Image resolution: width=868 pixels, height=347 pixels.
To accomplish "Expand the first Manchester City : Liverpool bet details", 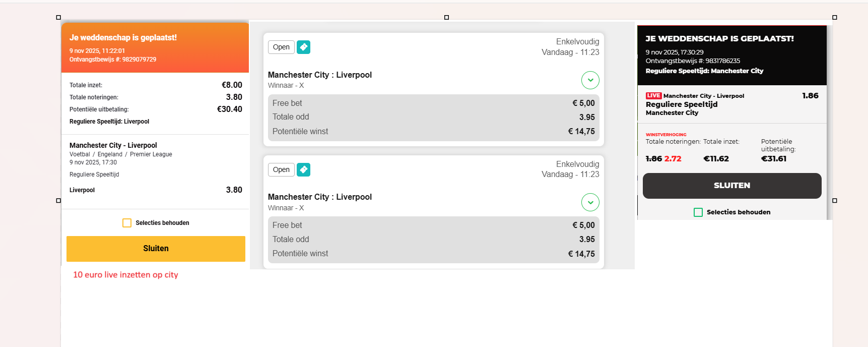I will click(x=590, y=80).
